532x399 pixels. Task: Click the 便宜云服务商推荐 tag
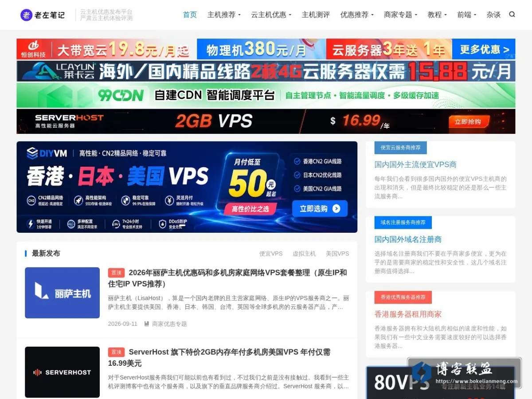(401, 148)
